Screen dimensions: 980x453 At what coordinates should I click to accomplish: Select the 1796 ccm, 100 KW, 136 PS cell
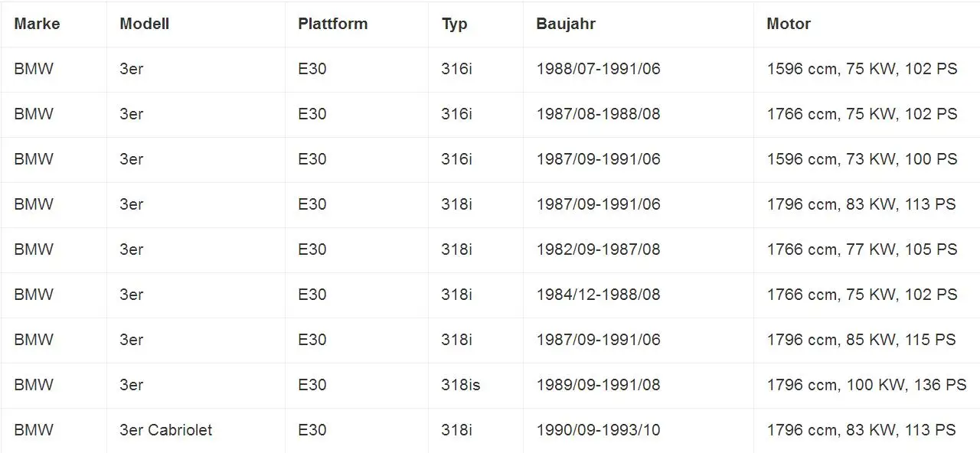click(x=867, y=385)
